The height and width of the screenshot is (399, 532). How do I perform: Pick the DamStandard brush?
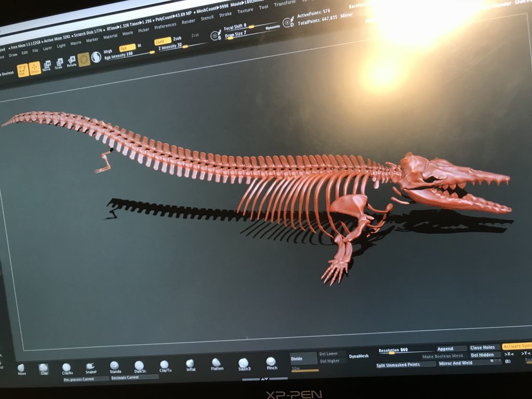pyautogui.click(x=139, y=367)
